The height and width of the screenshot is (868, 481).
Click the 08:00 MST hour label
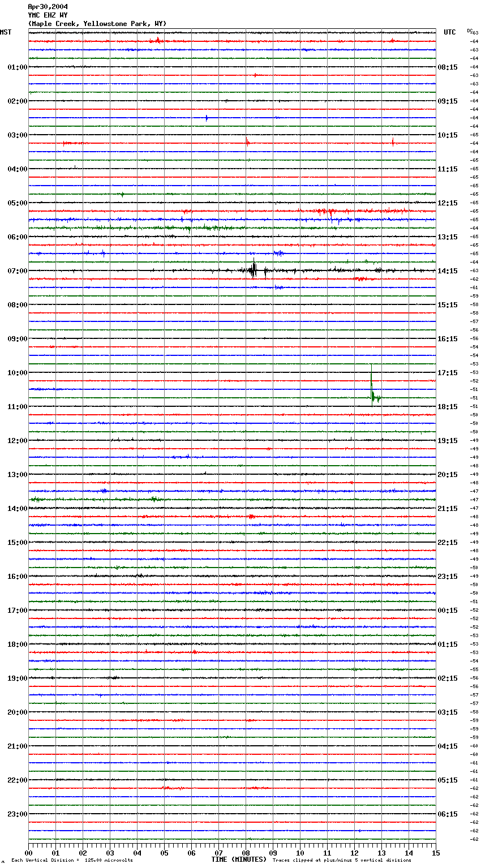click(x=18, y=304)
